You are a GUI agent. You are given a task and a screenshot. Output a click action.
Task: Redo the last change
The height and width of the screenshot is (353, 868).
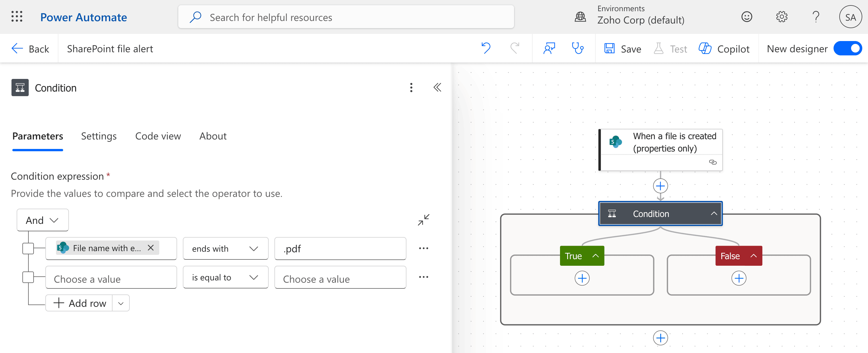tap(514, 48)
